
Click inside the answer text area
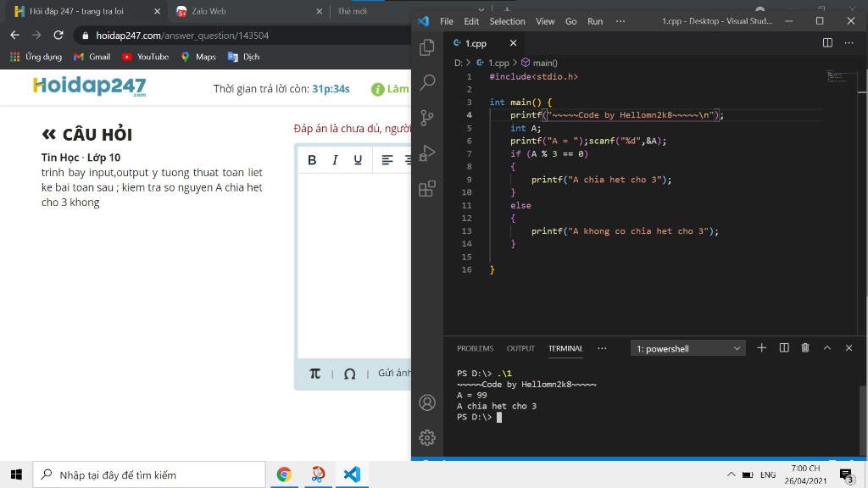(x=354, y=265)
